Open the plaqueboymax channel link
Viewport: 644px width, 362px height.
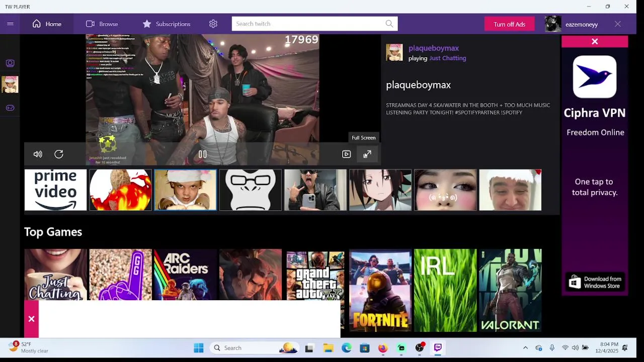434,48
